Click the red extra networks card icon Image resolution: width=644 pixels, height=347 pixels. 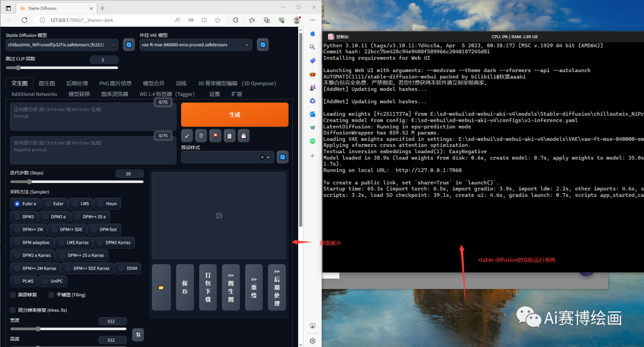tap(215, 136)
